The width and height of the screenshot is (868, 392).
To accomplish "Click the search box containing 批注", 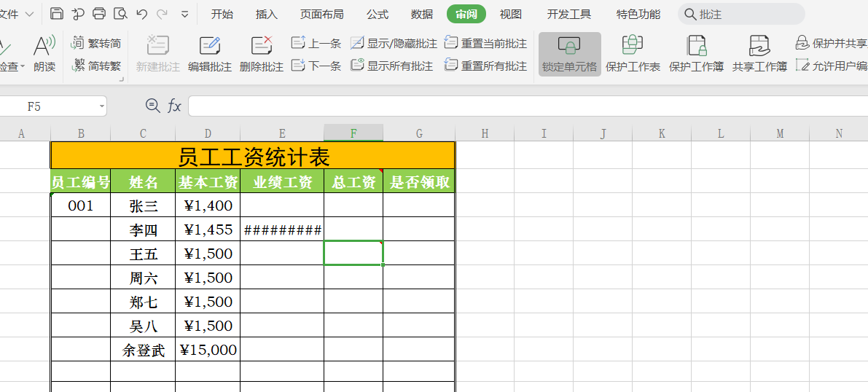I will (741, 14).
